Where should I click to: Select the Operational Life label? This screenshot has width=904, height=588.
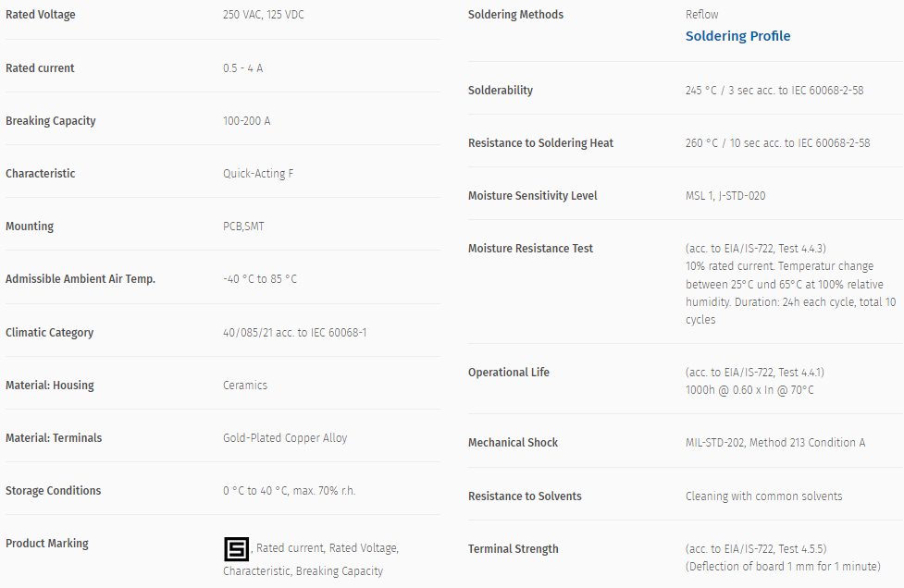pos(509,373)
